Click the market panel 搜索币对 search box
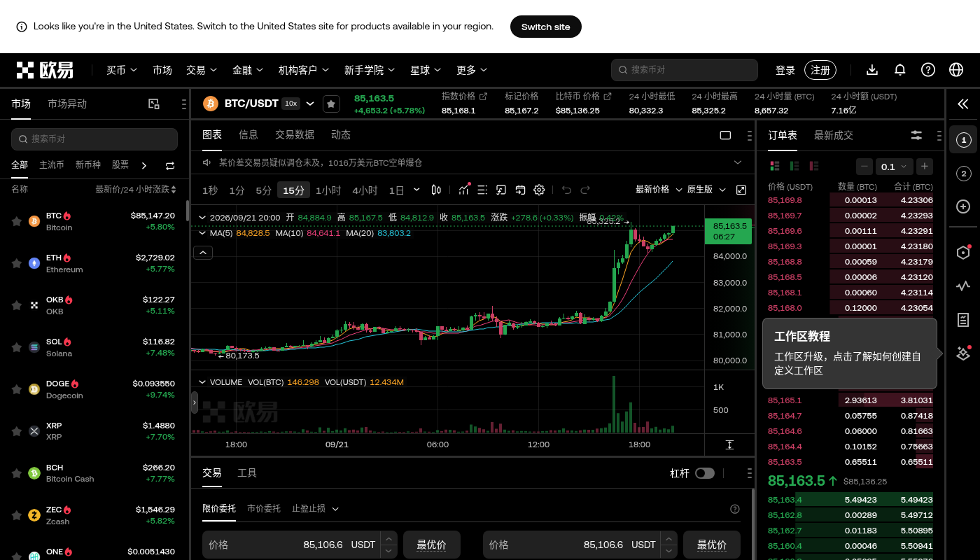980x560 pixels. 94,139
